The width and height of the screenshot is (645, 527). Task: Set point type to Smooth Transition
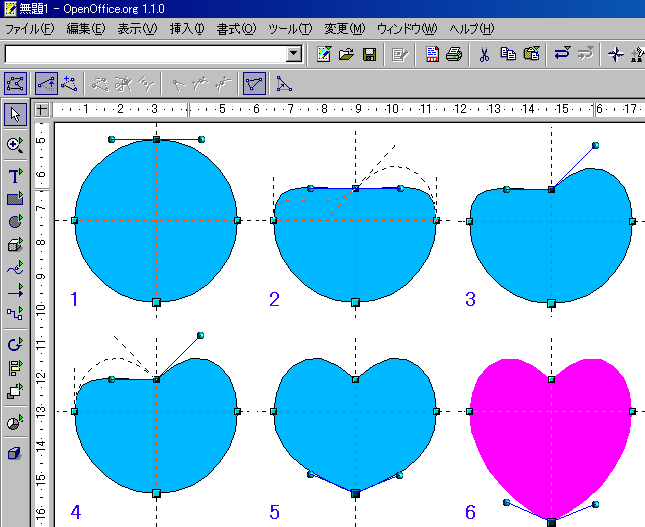click(x=200, y=84)
